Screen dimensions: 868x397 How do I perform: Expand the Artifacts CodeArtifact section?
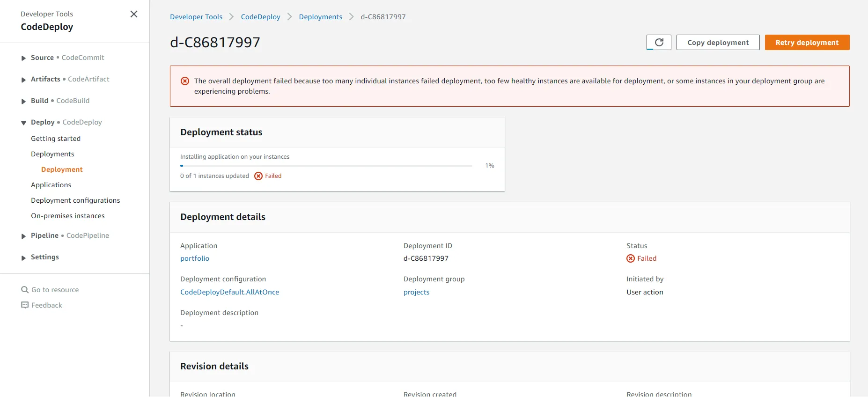[23, 80]
